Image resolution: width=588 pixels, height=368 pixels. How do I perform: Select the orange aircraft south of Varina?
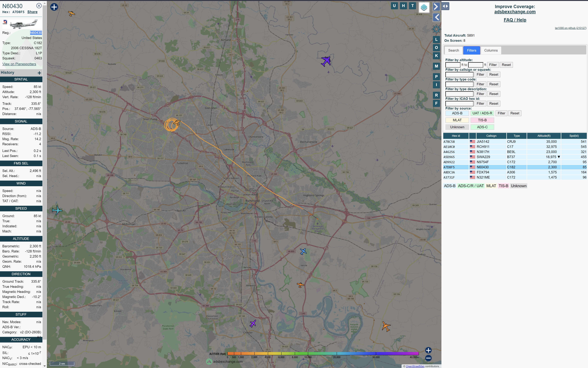pyautogui.click(x=301, y=285)
